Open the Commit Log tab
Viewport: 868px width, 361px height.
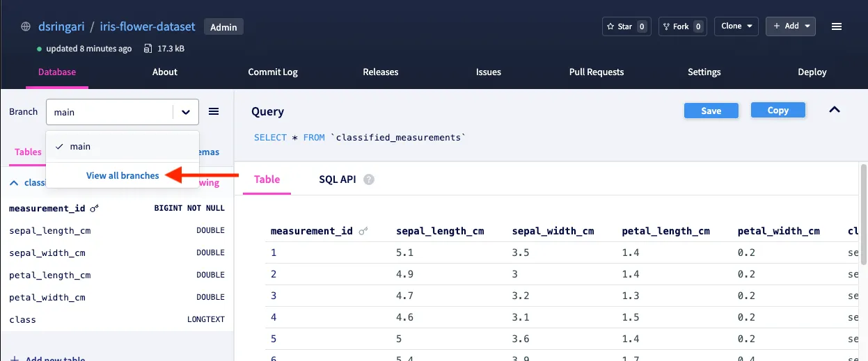tap(273, 72)
